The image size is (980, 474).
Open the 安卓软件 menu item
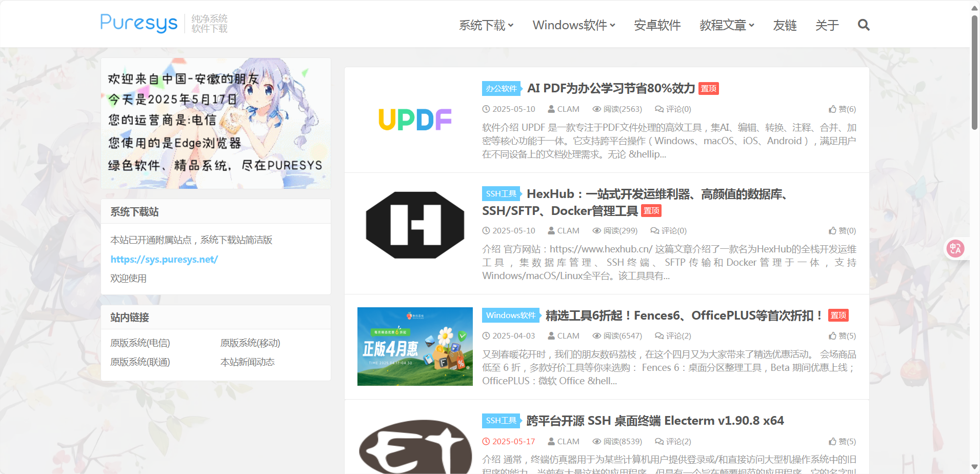(657, 25)
